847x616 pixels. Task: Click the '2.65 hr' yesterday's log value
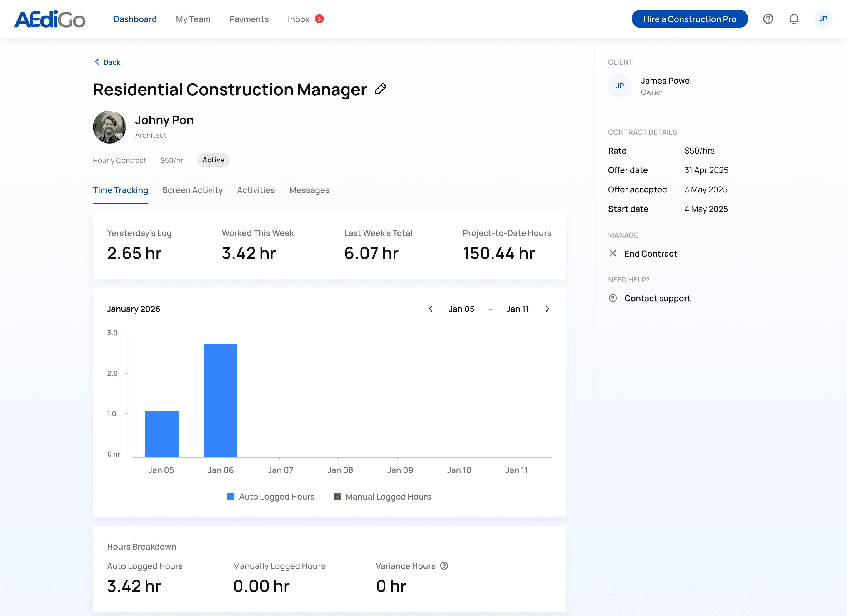tap(134, 253)
